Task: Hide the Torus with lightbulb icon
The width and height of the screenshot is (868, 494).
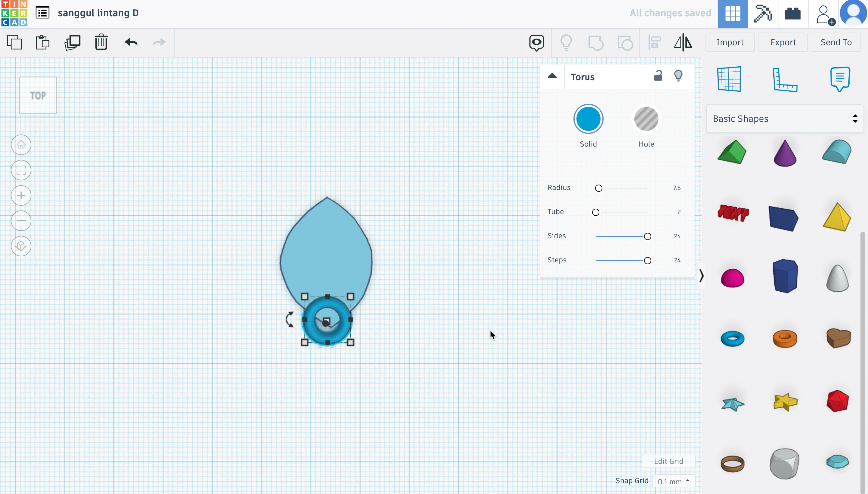Action: coord(678,76)
